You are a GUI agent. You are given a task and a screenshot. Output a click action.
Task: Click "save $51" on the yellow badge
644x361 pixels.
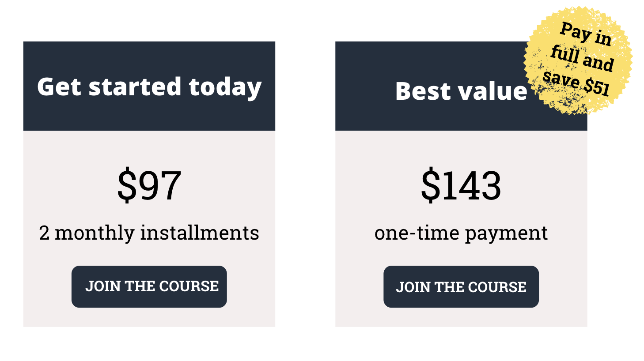tap(576, 83)
